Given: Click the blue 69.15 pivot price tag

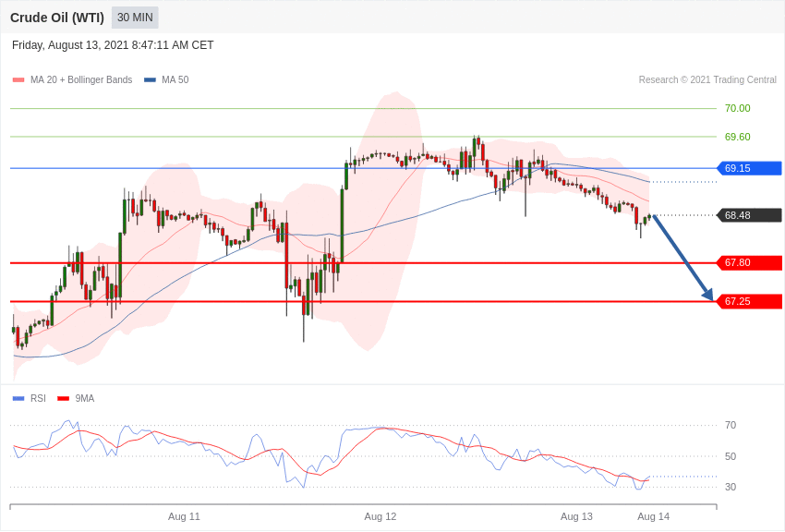Looking at the screenshot, I should coord(750,168).
